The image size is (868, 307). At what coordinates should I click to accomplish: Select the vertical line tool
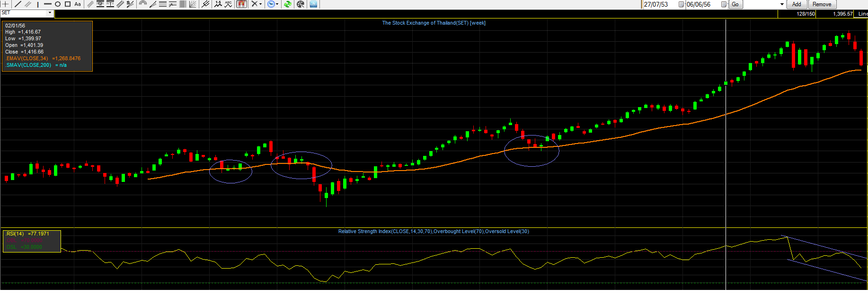(x=38, y=4)
